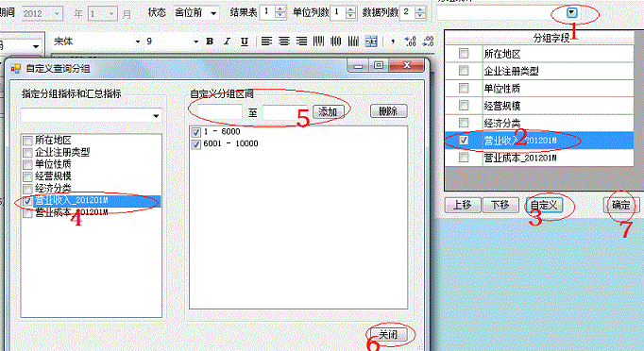Apply left text alignment

tap(266, 42)
